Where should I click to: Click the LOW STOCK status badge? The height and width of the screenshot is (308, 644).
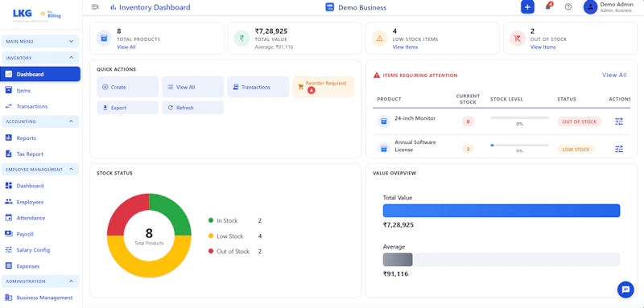(x=576, y=150)
